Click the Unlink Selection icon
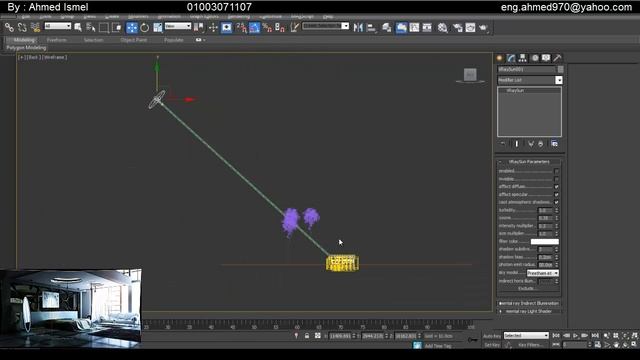Viewport: 640px width, 360px height. tap(22, 27)
